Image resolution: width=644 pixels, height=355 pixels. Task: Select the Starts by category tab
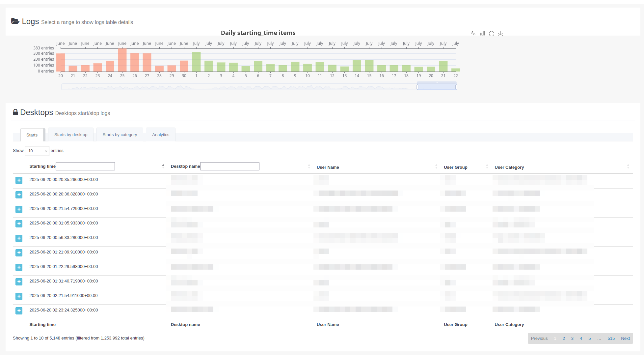click(x=120, y=135)
